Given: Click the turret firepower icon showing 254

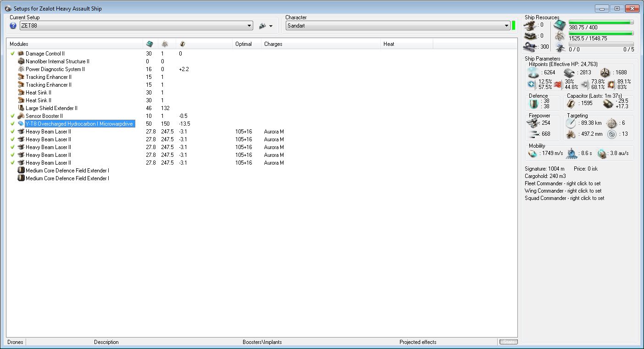Looking at the screenshot, I should click(533, 123).
